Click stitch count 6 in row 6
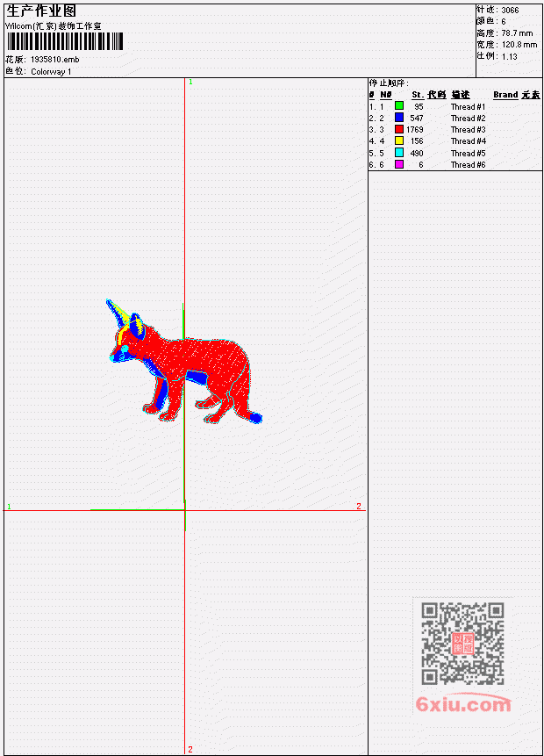Viewport: 544px width, 756px height. coord(420,165)
